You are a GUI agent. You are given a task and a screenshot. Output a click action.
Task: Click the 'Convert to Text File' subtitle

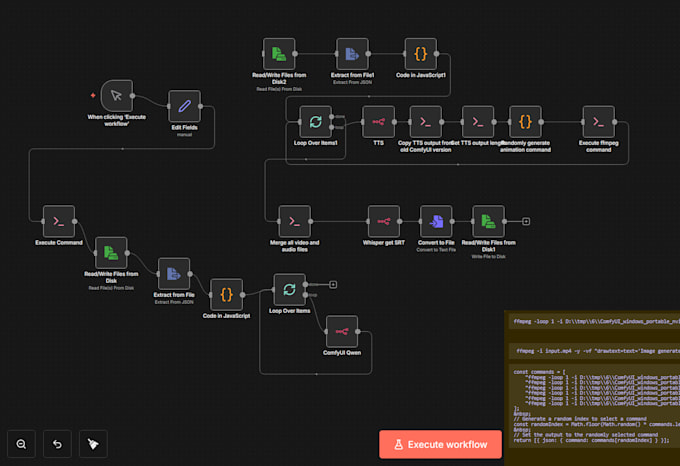pyautogui.click(x=436, y=250)
